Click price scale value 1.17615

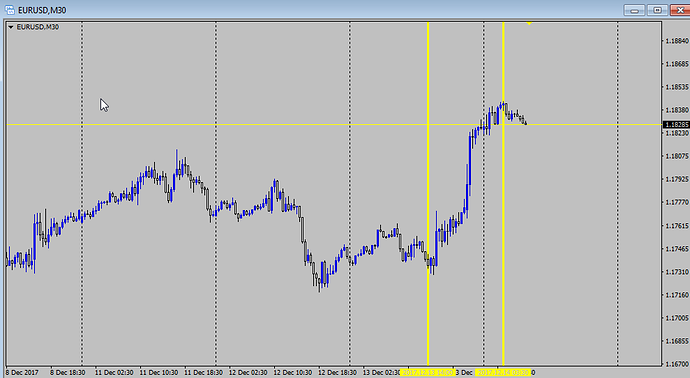pyautogui.click(x=677, y=226)
